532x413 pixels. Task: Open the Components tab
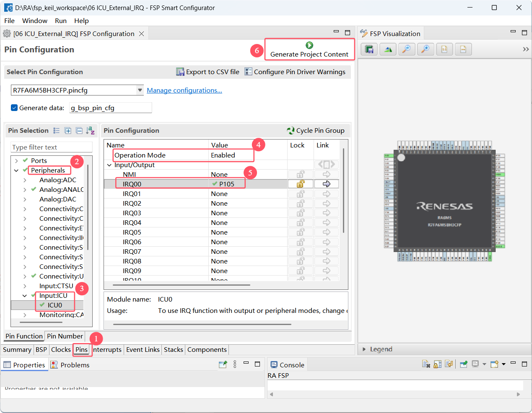point(207,350)
